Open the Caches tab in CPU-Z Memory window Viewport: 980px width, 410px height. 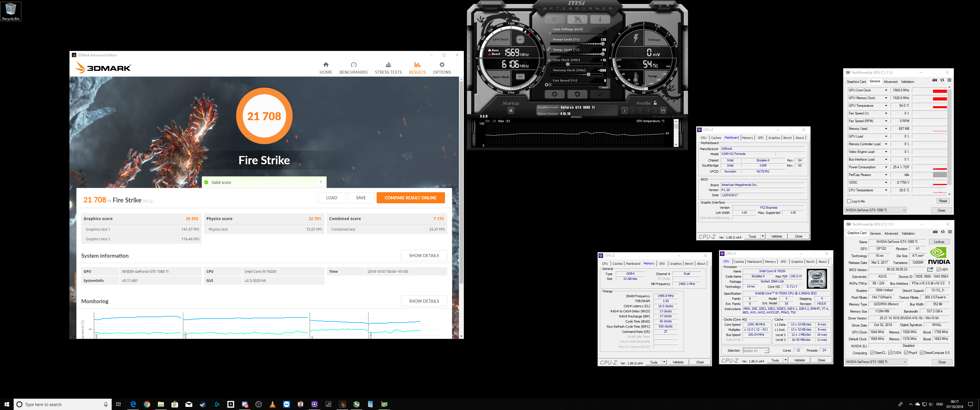tap(617, 264)
